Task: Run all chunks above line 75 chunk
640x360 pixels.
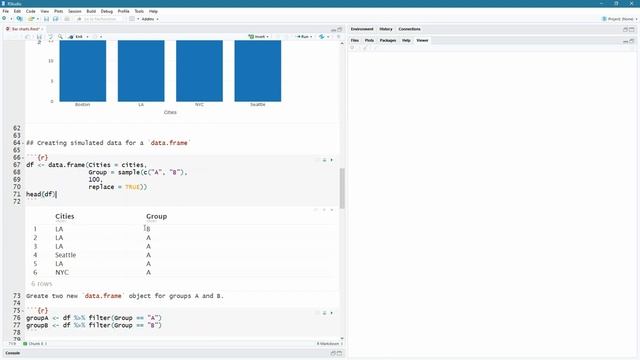Action: click(x=324, y=313)
